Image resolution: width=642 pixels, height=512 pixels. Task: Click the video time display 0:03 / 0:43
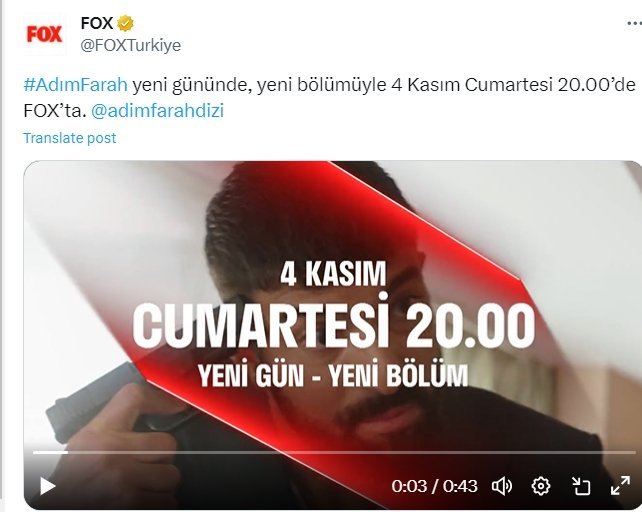tap(434, 486)
